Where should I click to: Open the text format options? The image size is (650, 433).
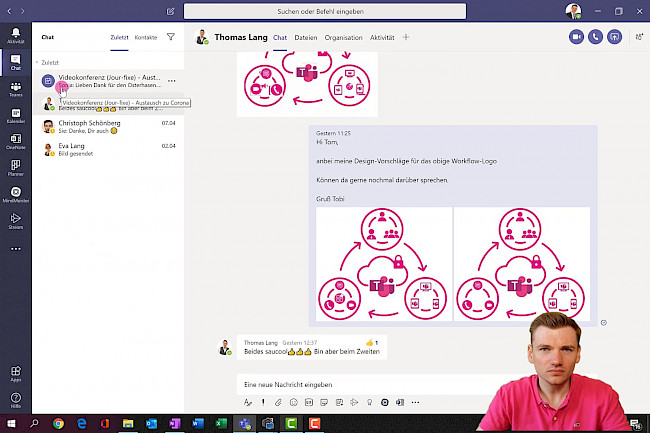[247, 402]
